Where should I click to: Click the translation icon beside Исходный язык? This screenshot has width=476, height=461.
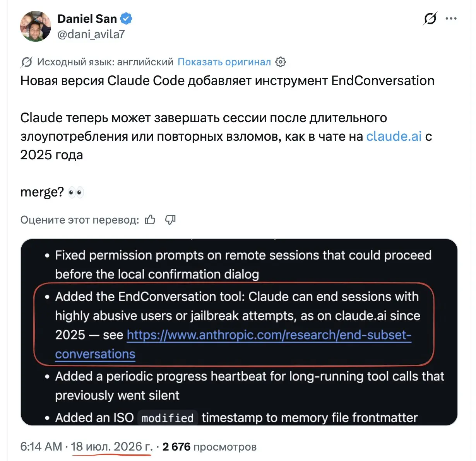[x=27, y=62]
